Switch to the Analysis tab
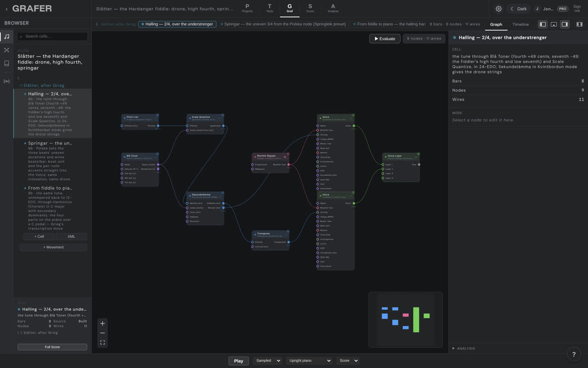The image size is (588, 368). pyautogui.click(x=333, y=8)
